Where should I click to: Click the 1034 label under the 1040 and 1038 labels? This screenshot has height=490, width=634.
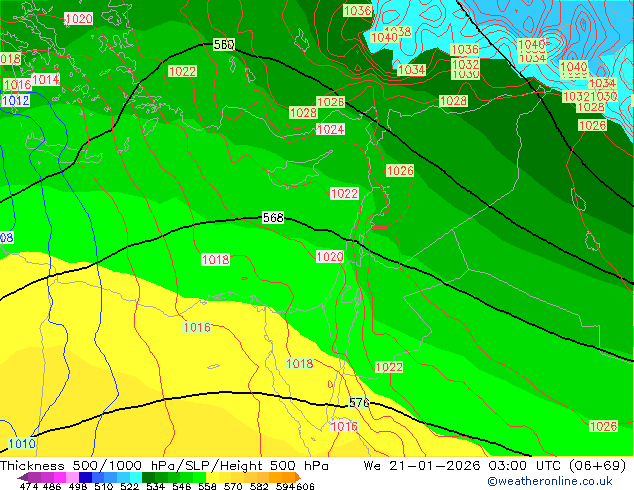[x=411, y=70]
